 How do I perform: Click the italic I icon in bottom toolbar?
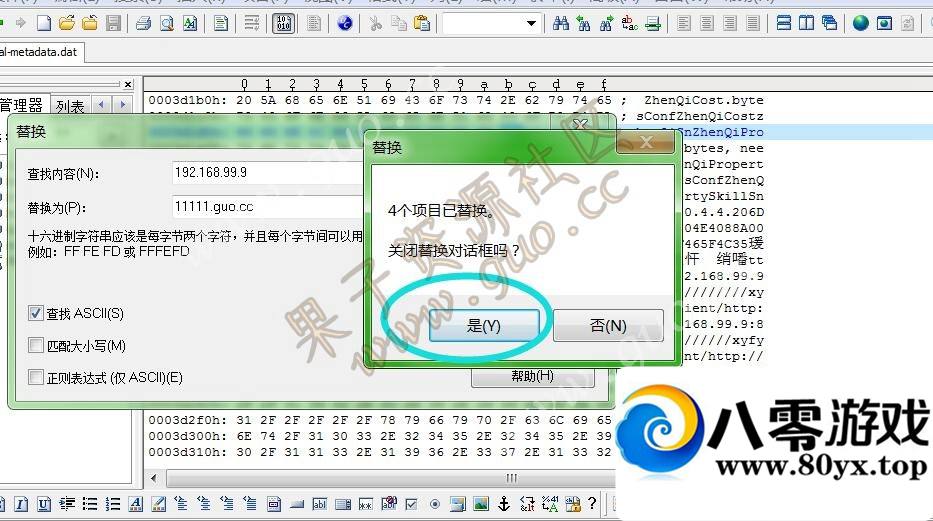coord(21,504)
